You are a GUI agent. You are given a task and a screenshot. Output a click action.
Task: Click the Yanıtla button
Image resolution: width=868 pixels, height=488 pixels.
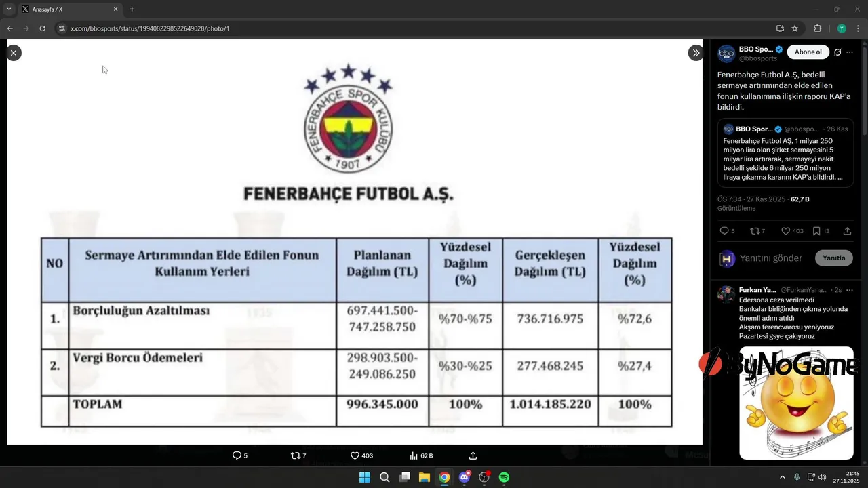833,258
